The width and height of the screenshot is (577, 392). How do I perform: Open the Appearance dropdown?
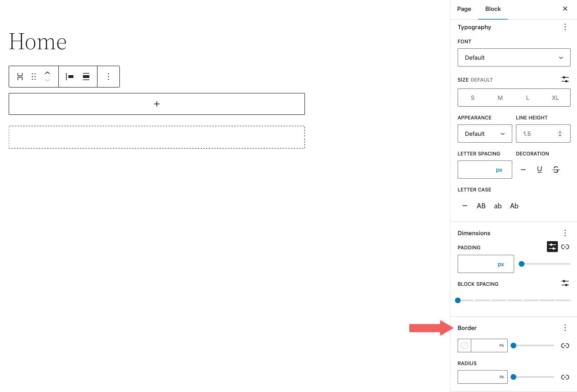click(484, 134)
